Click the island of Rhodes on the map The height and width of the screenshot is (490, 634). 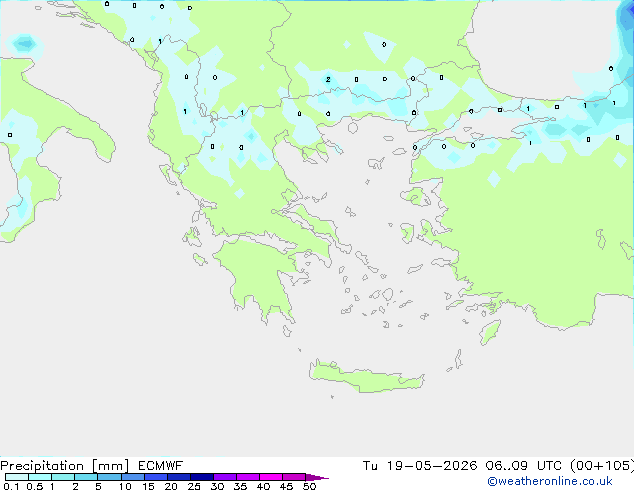click(x=490, y=332)
